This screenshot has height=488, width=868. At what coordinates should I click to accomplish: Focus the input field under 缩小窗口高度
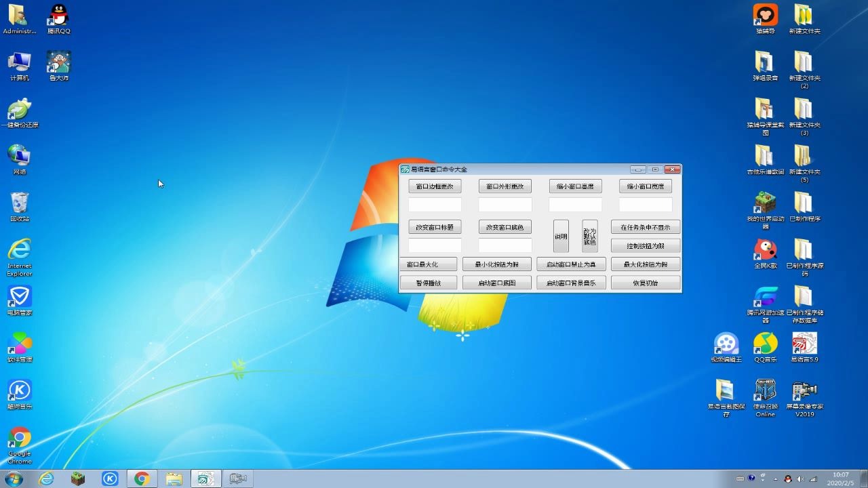575,205
